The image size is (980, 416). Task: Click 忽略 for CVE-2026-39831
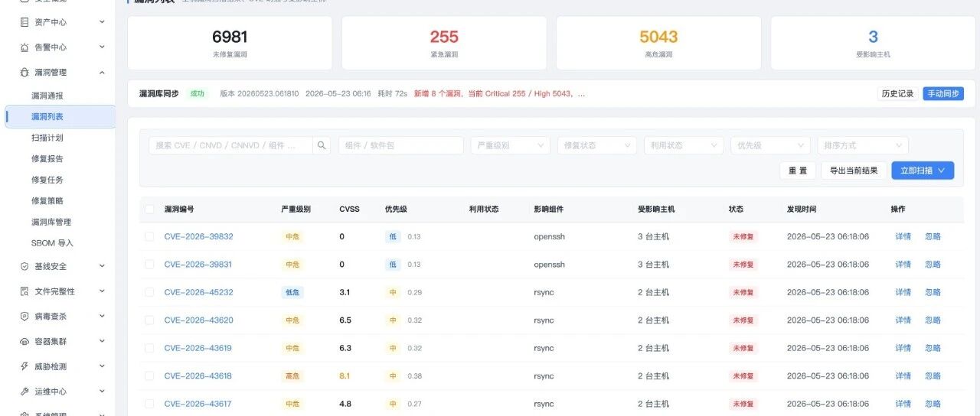pyautogui.click(x=933, y=265)
